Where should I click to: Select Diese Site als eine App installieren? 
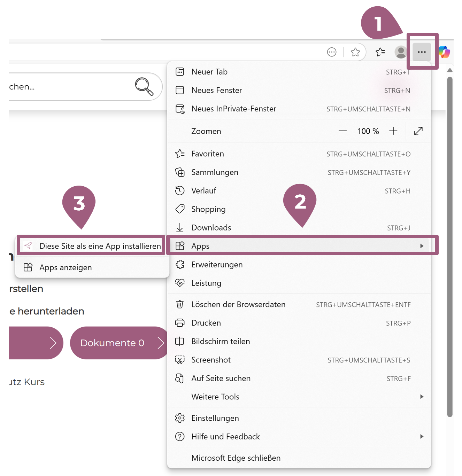[100, 246]
